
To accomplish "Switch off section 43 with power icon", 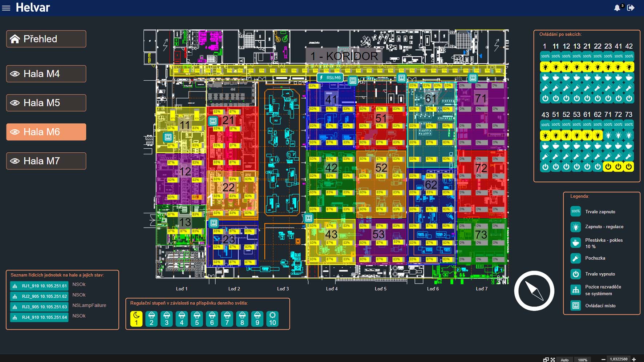I will (x=545, y=167).
